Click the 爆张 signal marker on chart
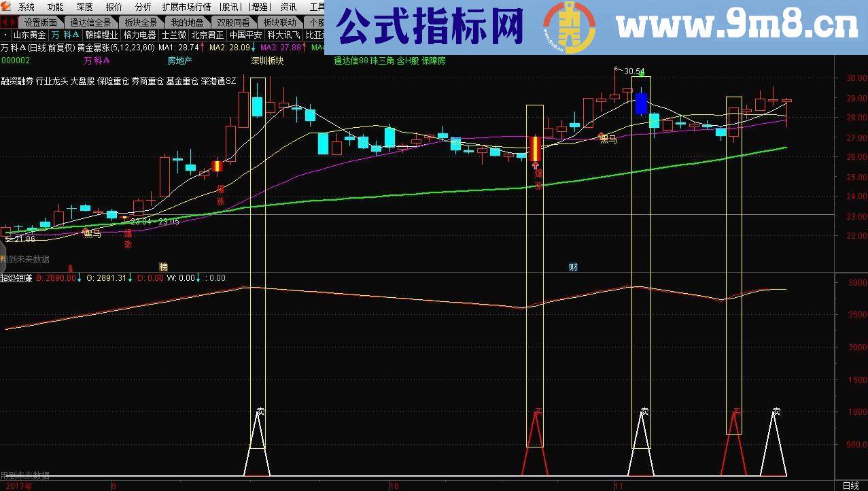The image size is (868, 491). (219, 194)
